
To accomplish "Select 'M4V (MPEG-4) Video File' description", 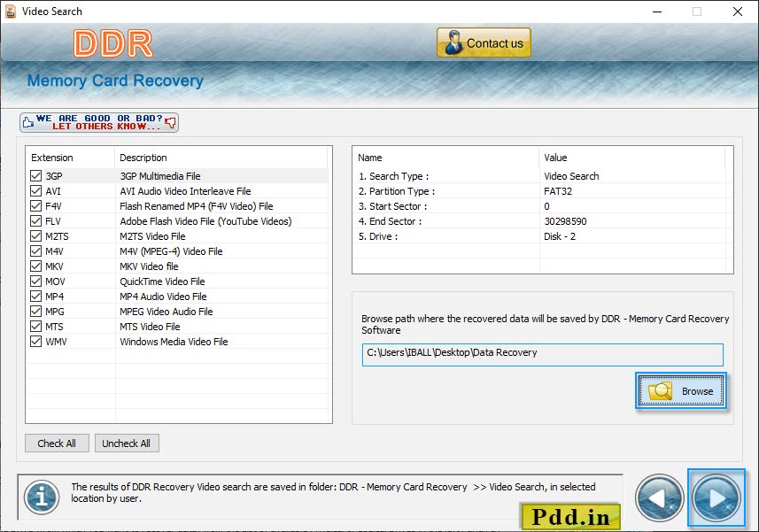I will [x=171, y=251].
